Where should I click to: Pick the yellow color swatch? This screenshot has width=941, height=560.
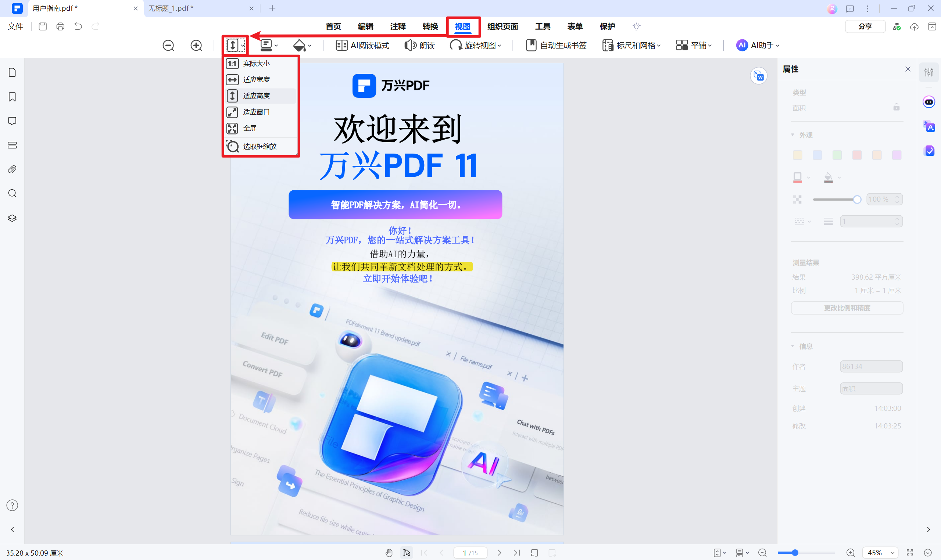(x=797, y=155)
